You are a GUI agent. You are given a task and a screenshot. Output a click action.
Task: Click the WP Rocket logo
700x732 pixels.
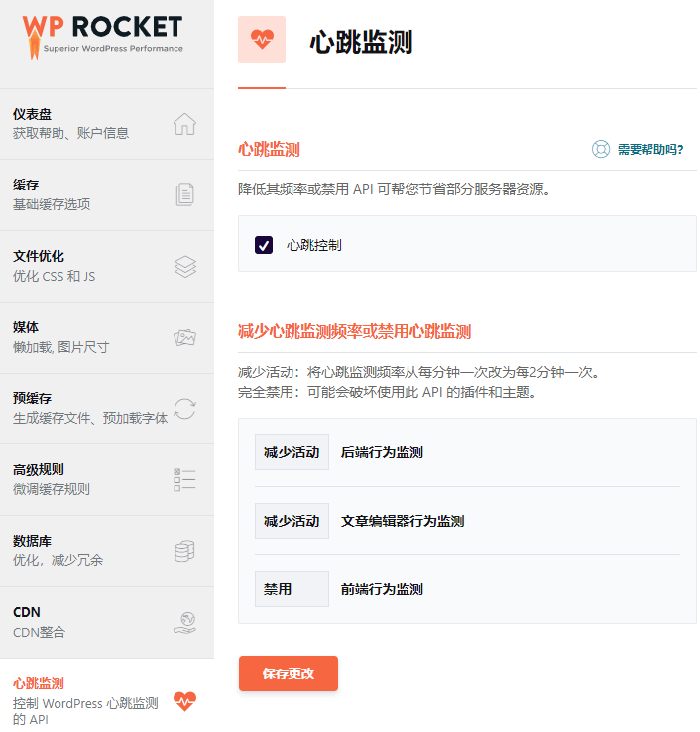coord(103,33)
